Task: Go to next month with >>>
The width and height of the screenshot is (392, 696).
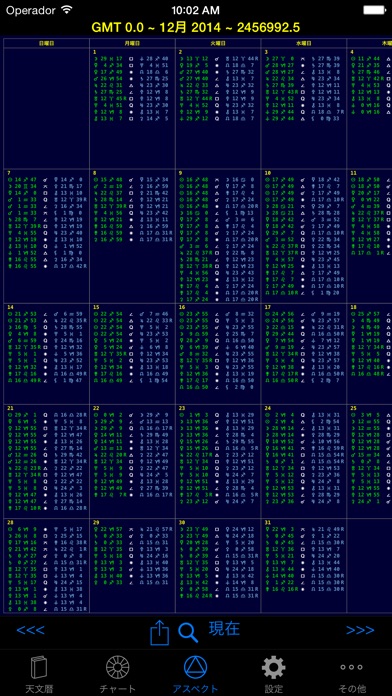Action: coord(360,630)
